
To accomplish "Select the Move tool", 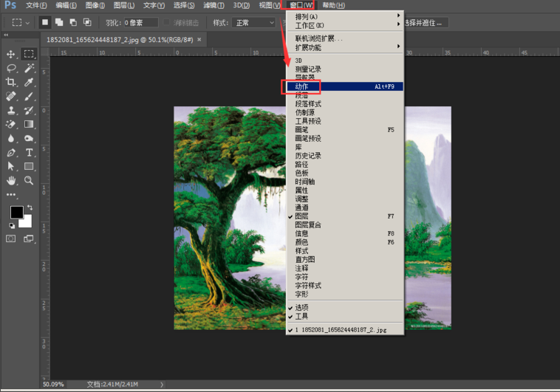I will tap(11, 54).
